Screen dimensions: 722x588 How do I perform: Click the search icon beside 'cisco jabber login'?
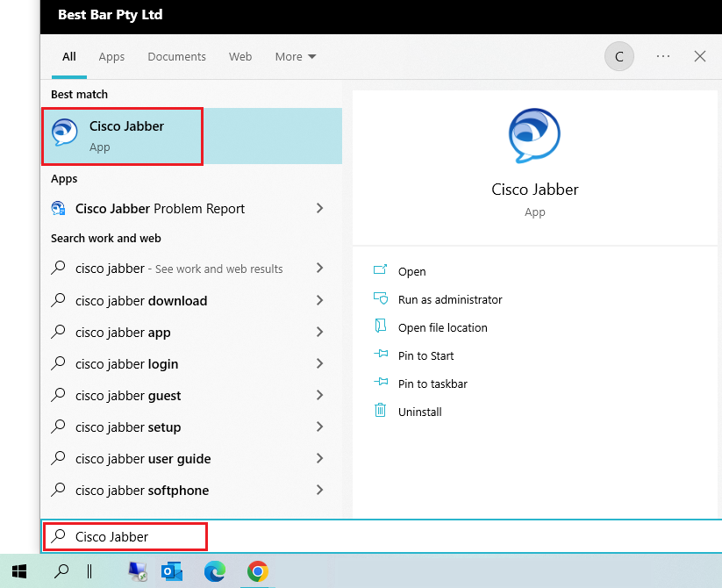tap(58, 363)
